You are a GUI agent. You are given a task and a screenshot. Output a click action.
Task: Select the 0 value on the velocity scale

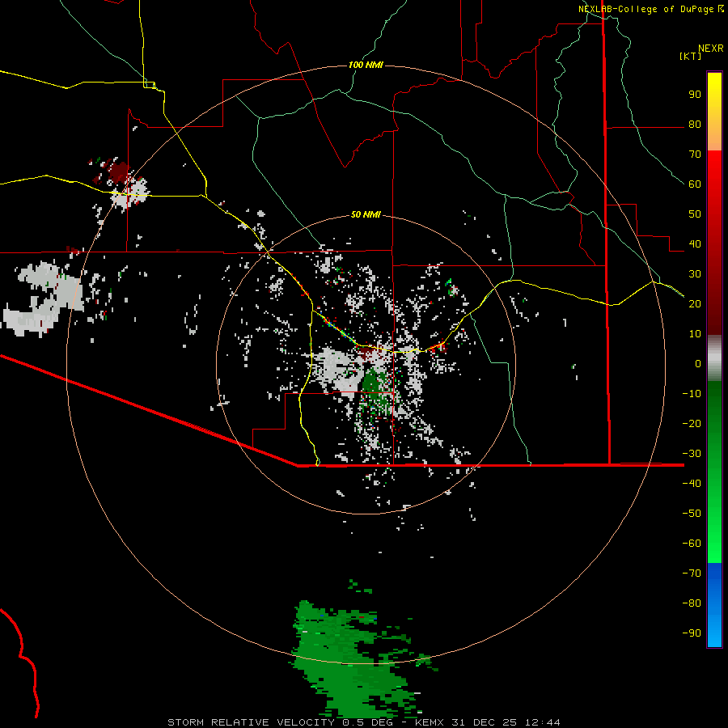698,364
